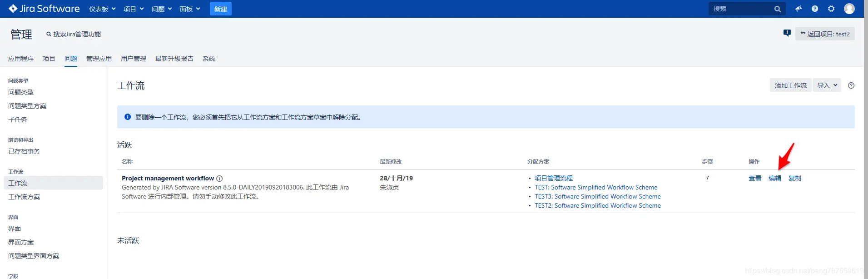Click 查看 for Project management workflow
The height and width of the screenshot is (279, 868).
[755, 178]
